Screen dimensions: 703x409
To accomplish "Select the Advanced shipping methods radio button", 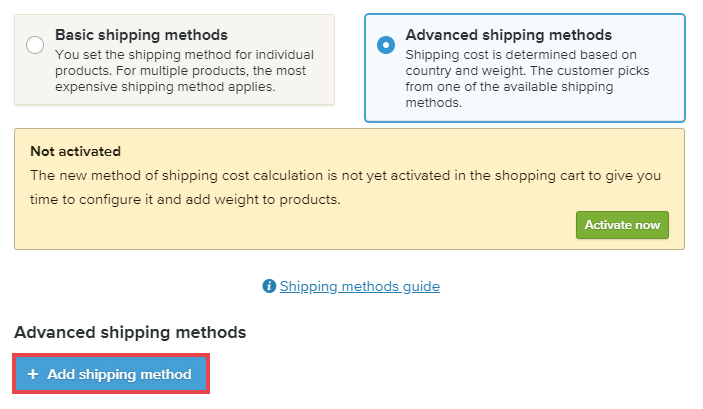I will (x=386, y=45).
